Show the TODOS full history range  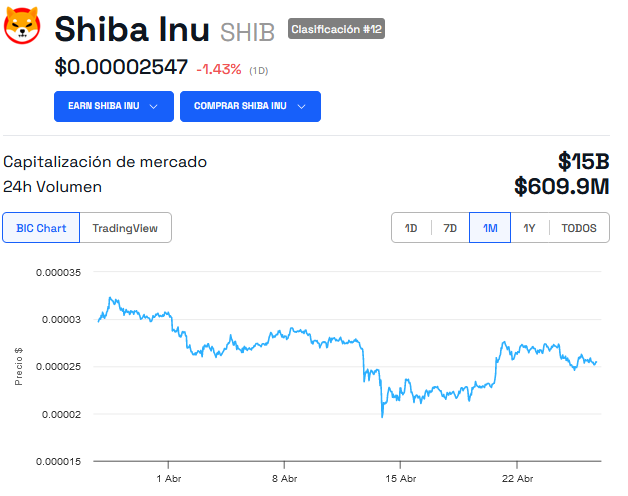[x=579, y=228]
